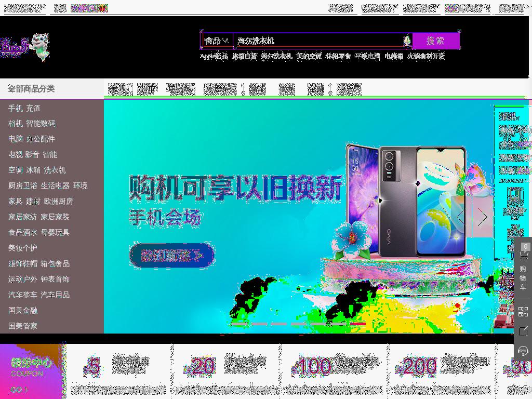This screenshot has height=399, width=532.
Task: Click the 搜索 search button
Action: click(436, 41)
